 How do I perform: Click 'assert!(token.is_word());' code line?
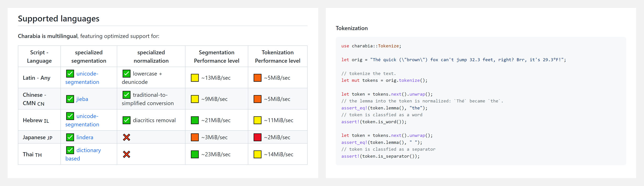(374, 122)
